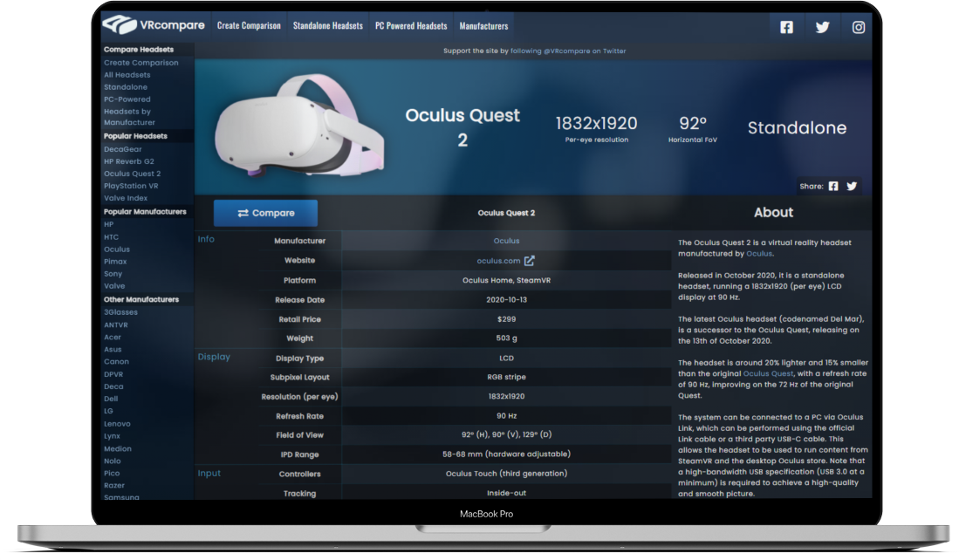Open Dell manufacturer link
Viewport: 959px width, 560px height.
click(111, 400)
